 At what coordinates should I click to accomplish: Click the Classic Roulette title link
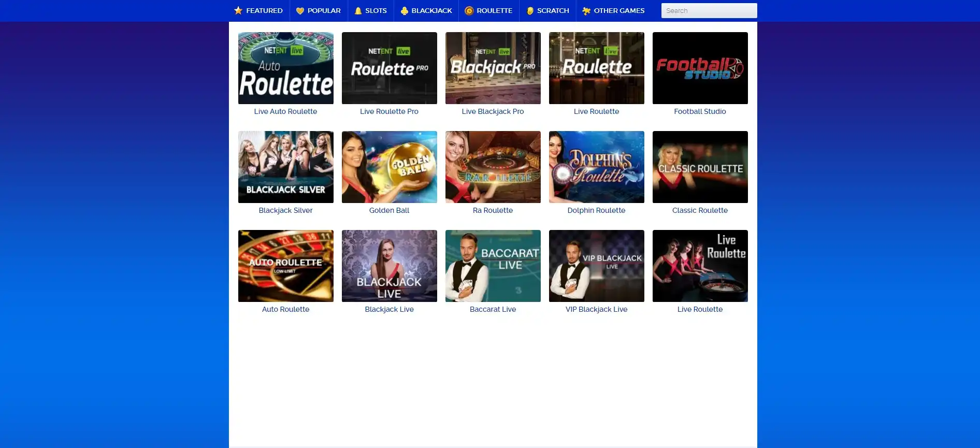700,210
